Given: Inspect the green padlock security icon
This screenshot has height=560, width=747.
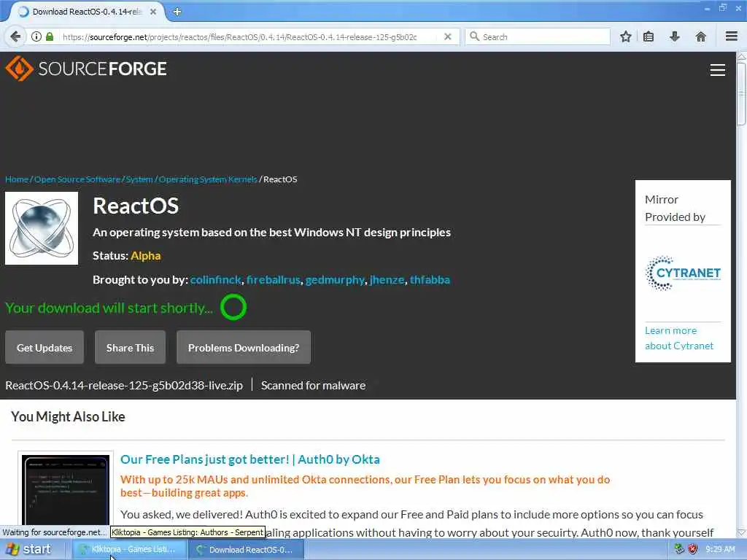Looking at the screenshot, I should pyautogui.click(x=50, y=36).
